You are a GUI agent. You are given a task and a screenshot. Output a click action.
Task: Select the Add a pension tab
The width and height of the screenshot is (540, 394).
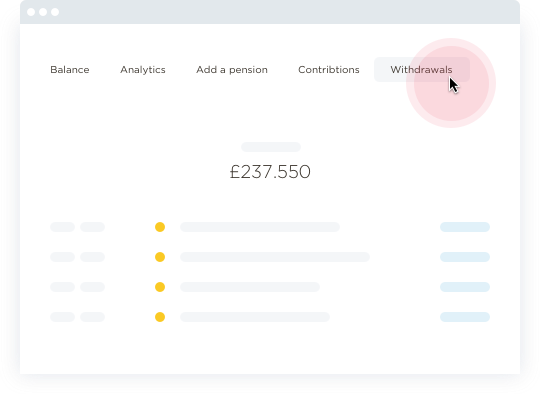pos(232,70)
